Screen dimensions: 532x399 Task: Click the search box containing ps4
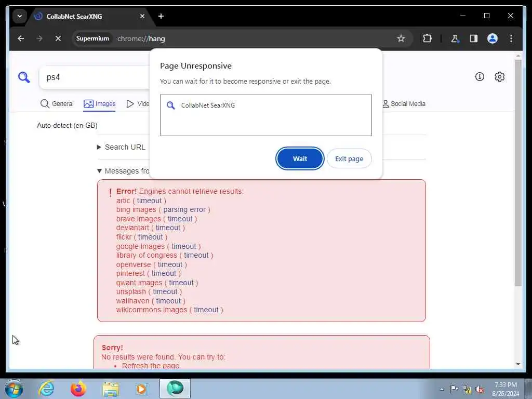pyautogui.click(x=95, y=77)
